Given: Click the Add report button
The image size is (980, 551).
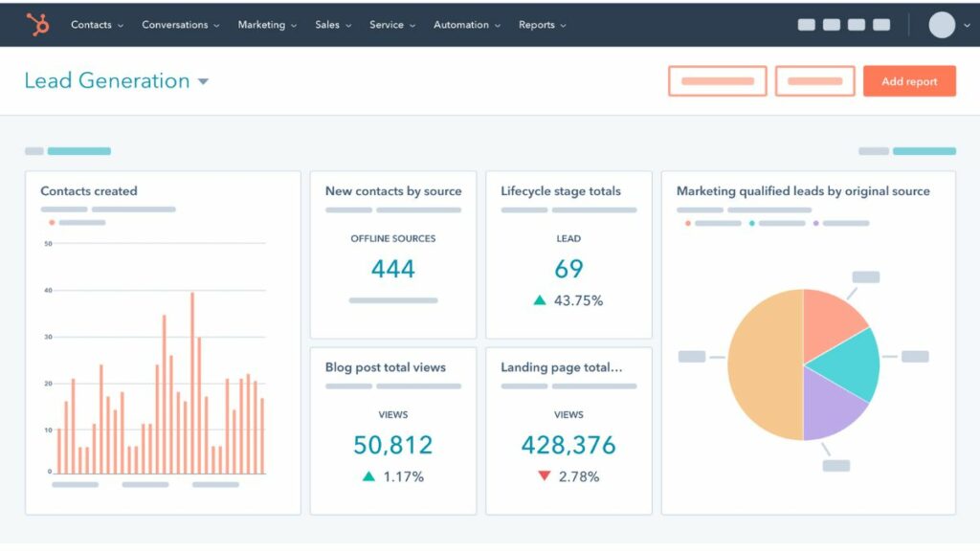Looking at the screenshot, I should (x=908, y=81).
